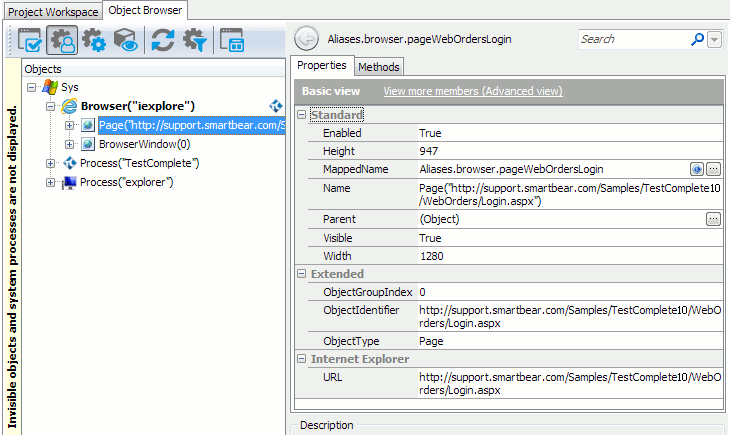730x435 pixels.
Task: Toggle the cube-with-eye visibility icon
Action: pyautogui.click(x=126, y=40)
